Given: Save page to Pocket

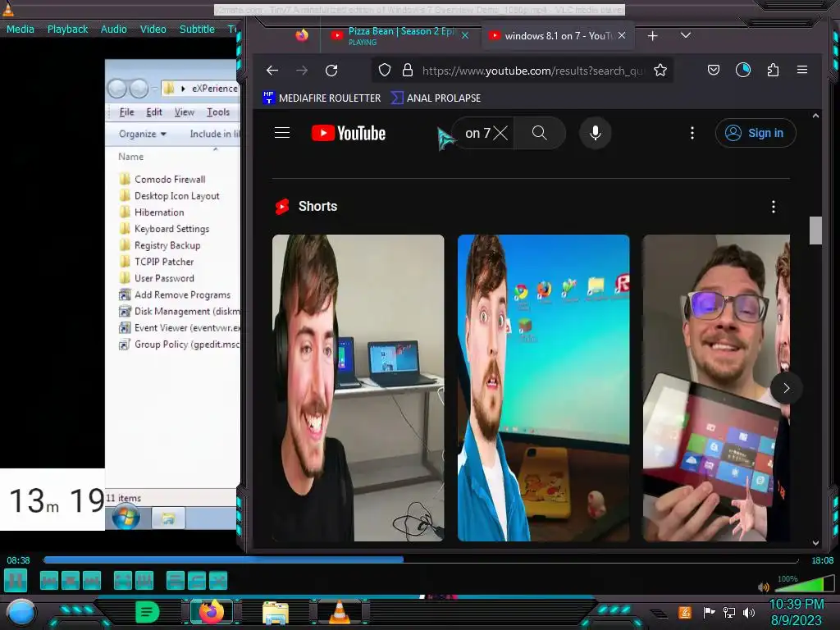Looking at the screenshot, I should (714, 71).
